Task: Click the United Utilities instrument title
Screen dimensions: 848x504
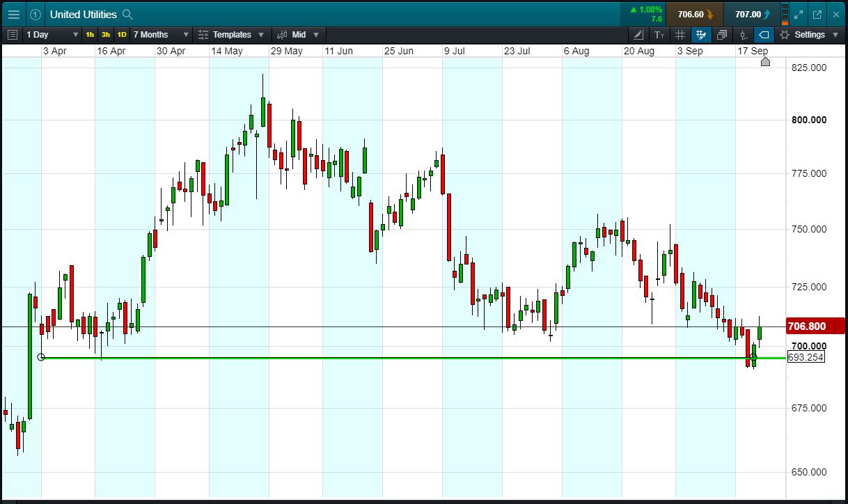Action: (x=84, y=14)
